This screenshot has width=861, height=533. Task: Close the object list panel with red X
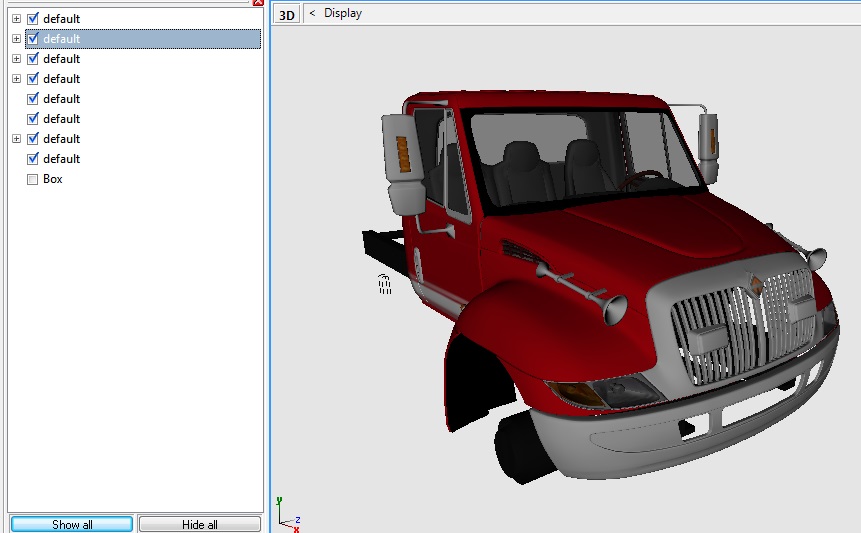(258, 2)
